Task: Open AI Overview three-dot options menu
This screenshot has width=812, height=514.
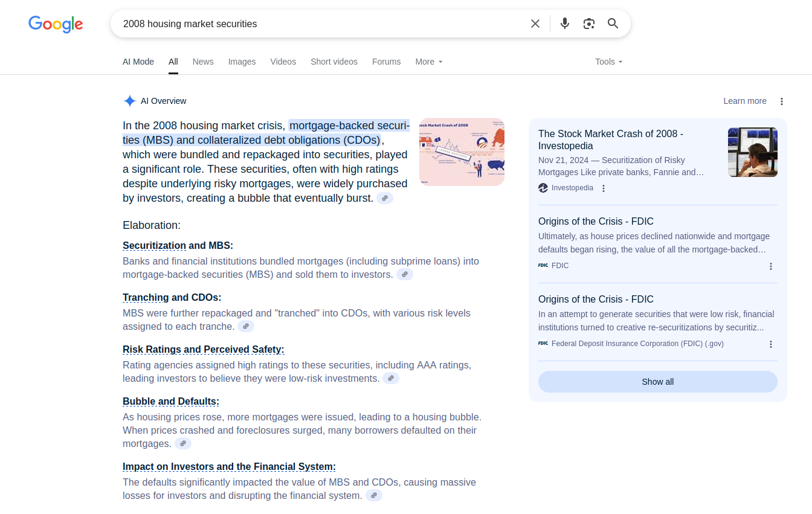Action: pyautogui.click(x=782, y=101)
